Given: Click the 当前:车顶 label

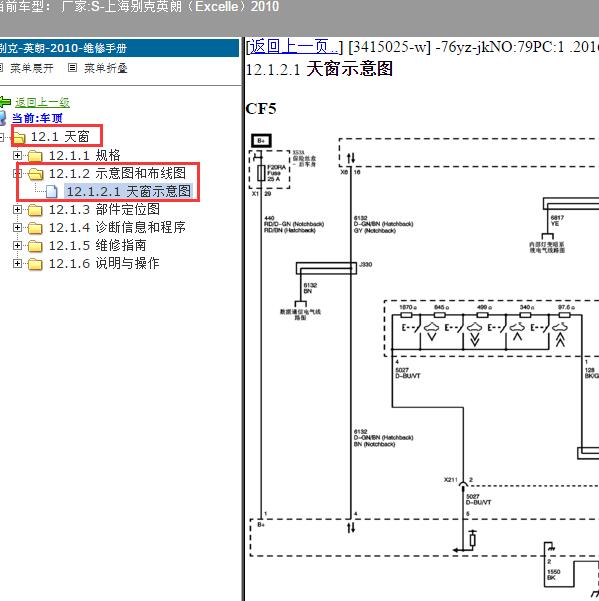Looking at the screenshot, I should tap(37, 118).
